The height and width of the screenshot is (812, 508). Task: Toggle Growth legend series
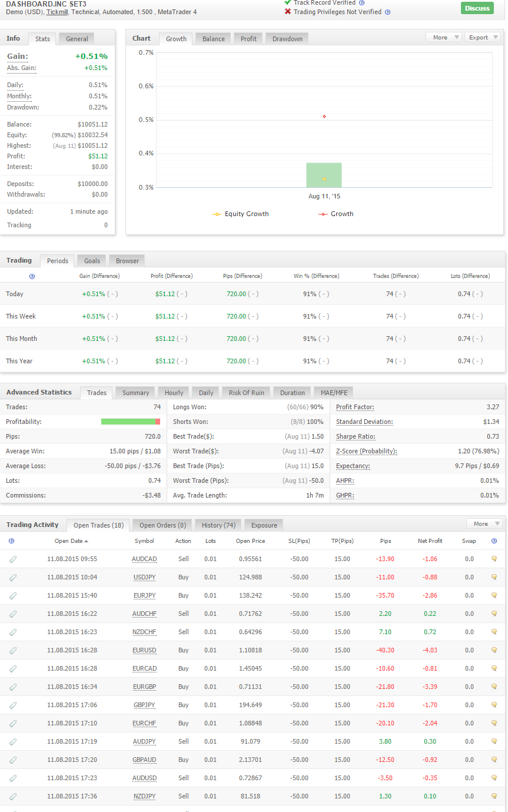coord(336,214)
